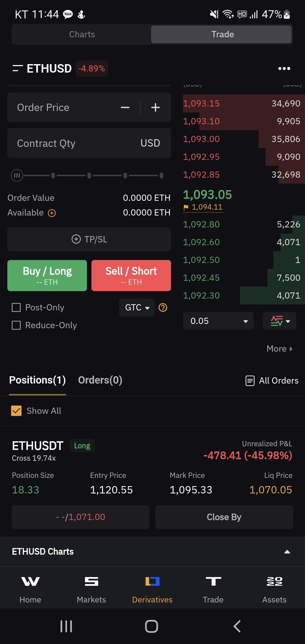Open the three-dot more options menu
Viewport: 305px width, 644px height.
(284, 68)
